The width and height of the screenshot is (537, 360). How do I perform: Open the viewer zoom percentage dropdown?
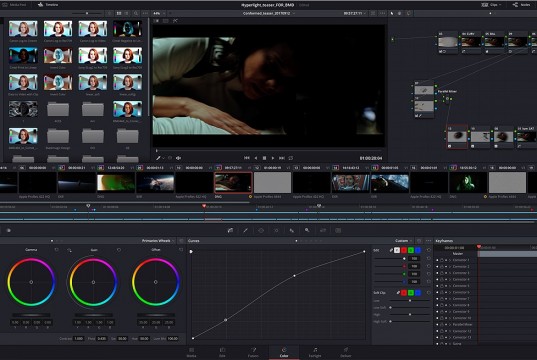pos(158,13)
